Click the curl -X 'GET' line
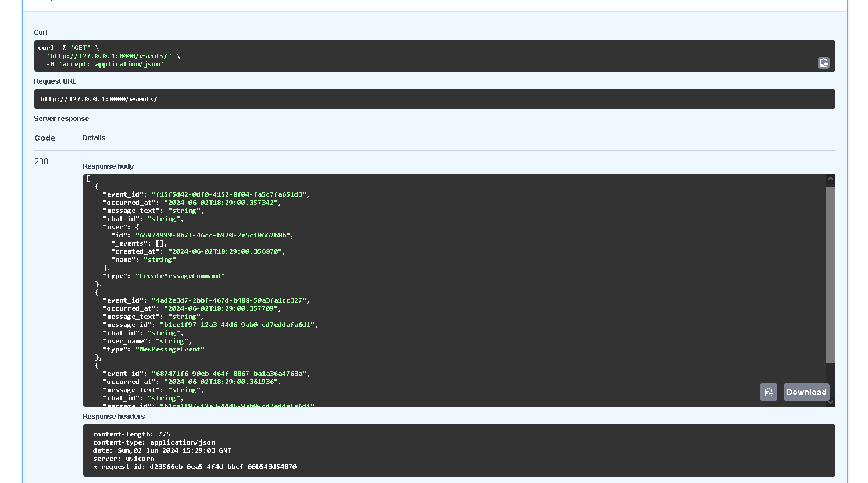The width and height of the screenshot is (868, 483). [x=69, y=48]
